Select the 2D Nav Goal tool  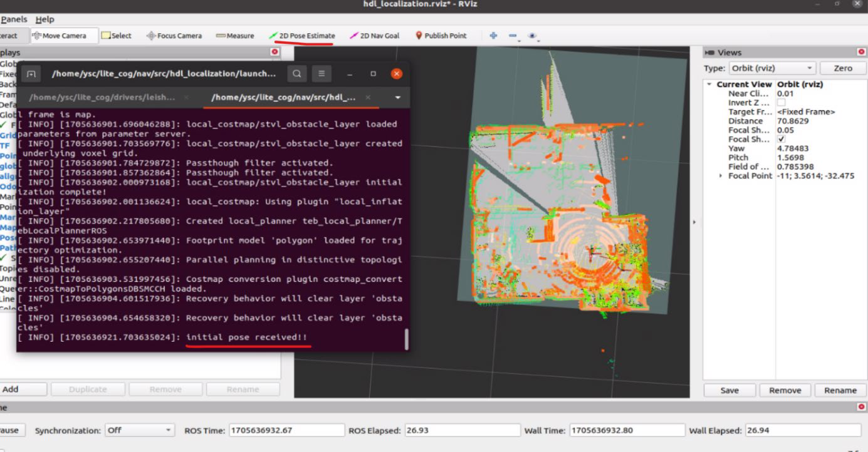click(374, 36)
